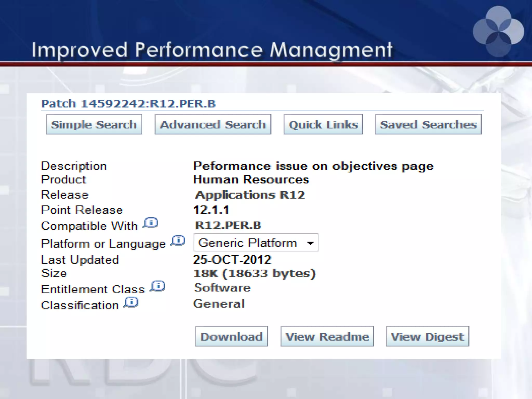Open the Simple Search tab
The height and width of the screenshot is (399, 532).
point(94,125)
